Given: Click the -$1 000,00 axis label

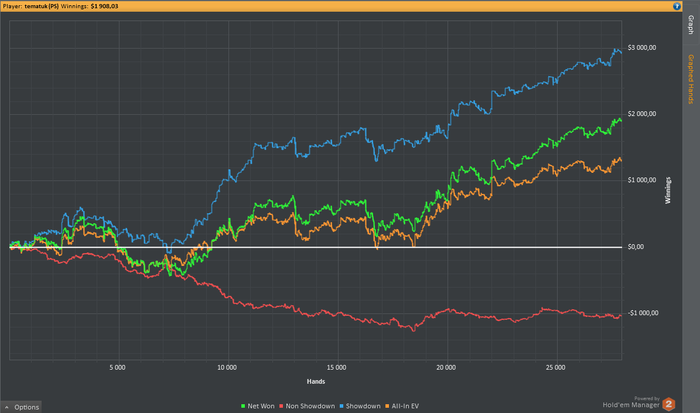Looking at the screenshot, I should point(642,313).
